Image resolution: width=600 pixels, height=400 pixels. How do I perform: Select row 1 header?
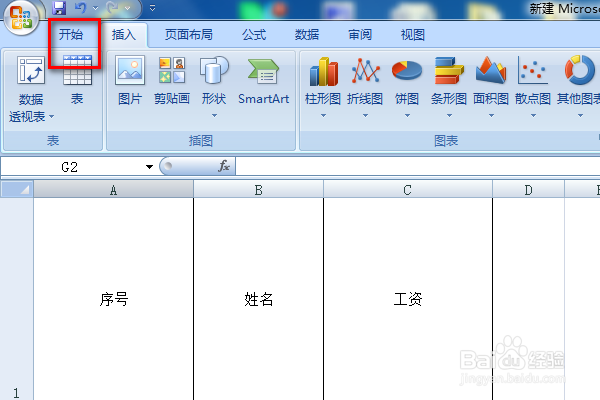pos(16,299)
